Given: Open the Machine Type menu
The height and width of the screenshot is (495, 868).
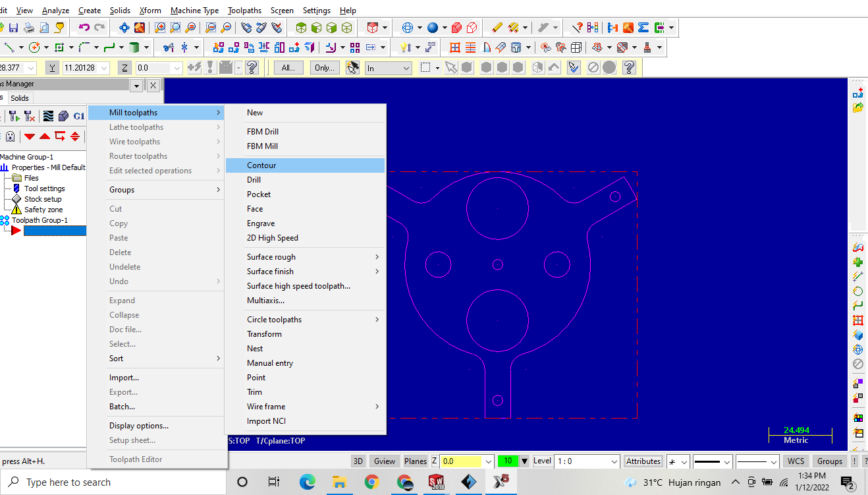Looking at the screenshot, I should tap(194, 10).
